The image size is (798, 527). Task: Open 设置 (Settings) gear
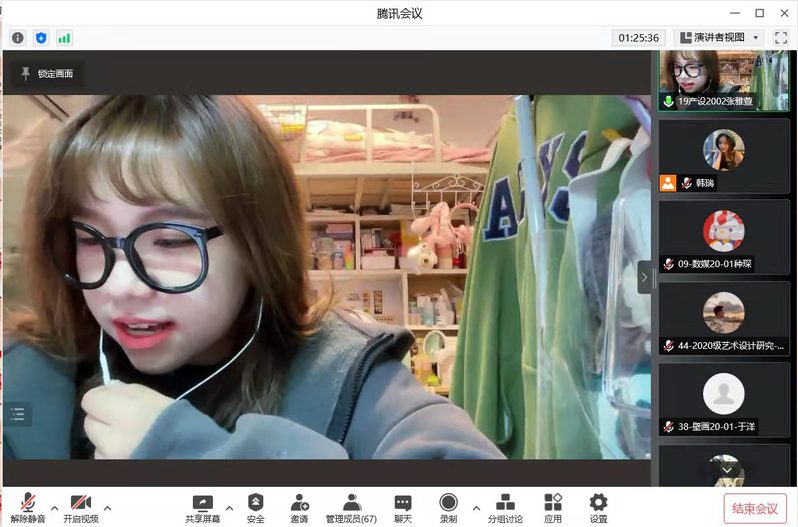[598, 508]
